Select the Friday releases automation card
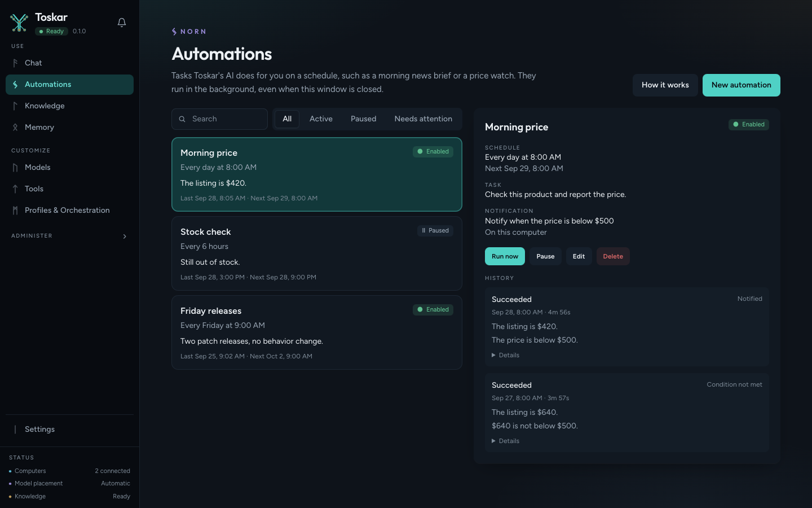Viewport: 812px width, 508px height. 317,332
